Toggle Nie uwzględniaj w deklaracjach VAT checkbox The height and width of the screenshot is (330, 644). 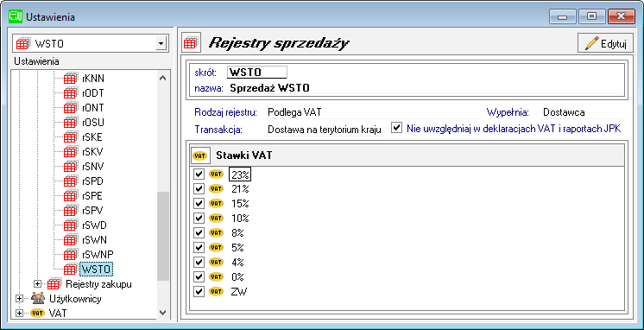point(396,128)
